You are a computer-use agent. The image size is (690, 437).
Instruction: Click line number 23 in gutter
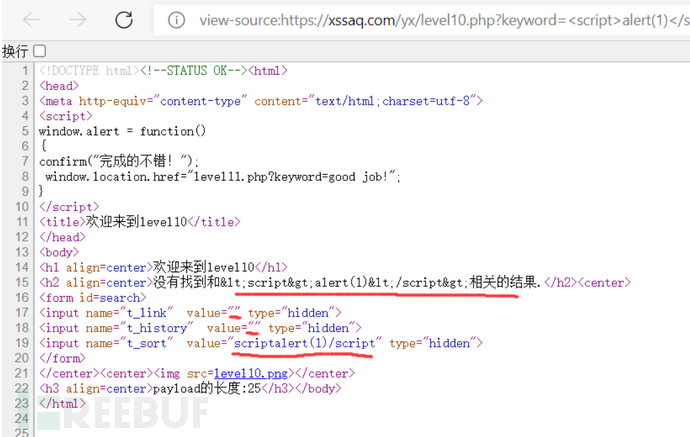(x=22, y=402)
